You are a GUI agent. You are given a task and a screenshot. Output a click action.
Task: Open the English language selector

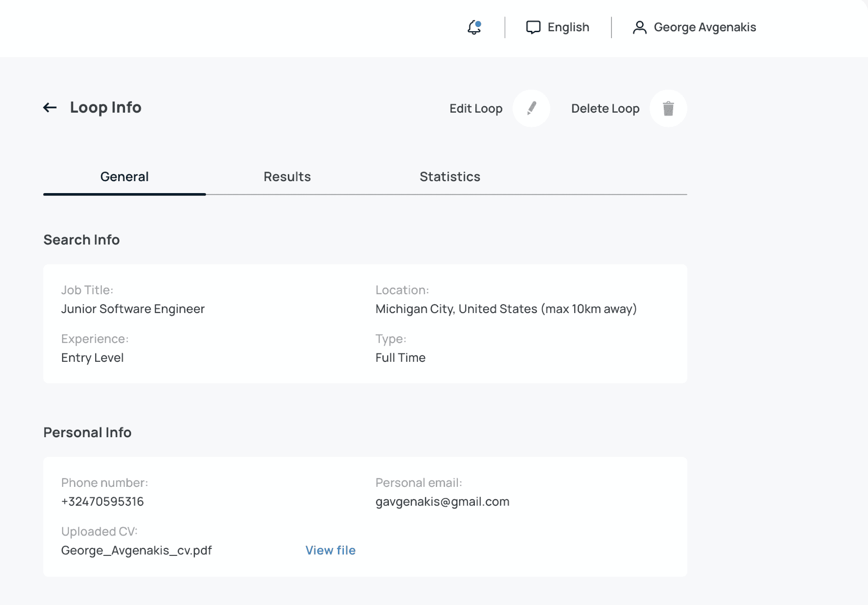[x=568, y=28]
